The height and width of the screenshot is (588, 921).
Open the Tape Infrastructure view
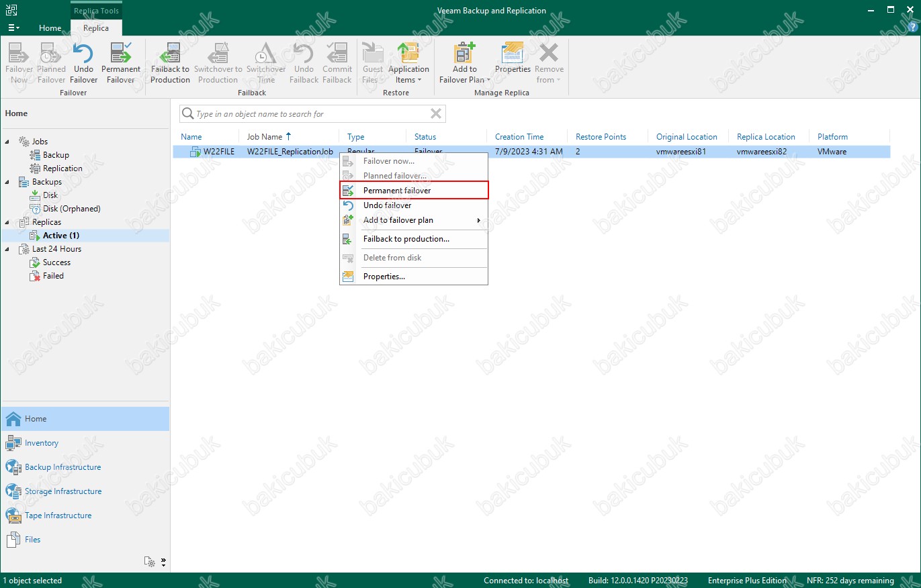click(85, 516)
